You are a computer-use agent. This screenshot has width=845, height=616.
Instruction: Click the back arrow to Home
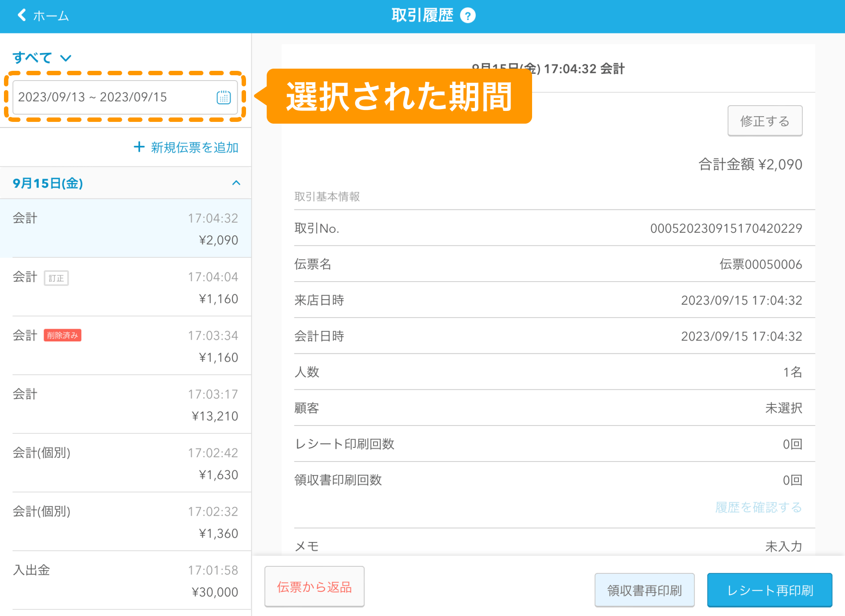pos(22,15)
